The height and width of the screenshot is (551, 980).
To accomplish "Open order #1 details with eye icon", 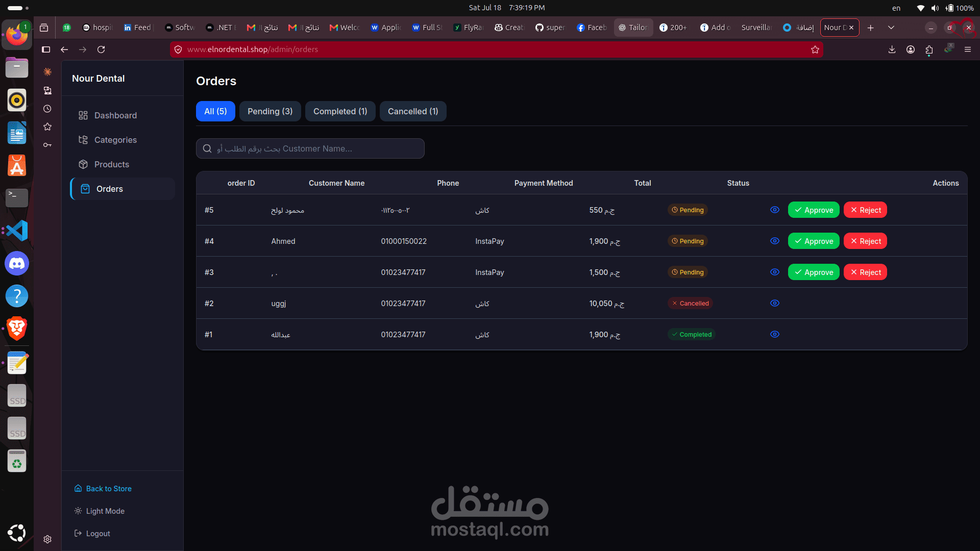I will coord(774,334).
